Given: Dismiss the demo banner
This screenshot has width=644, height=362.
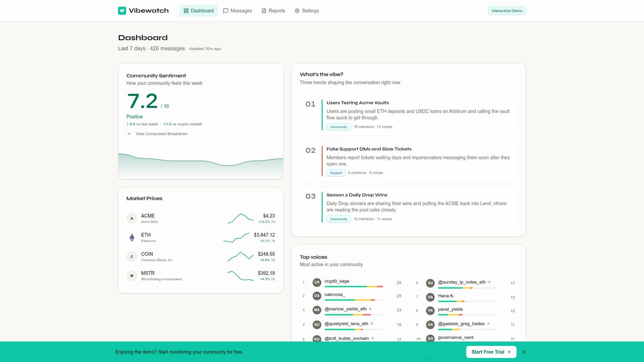Looking at the screenshot, I should 524,352.
